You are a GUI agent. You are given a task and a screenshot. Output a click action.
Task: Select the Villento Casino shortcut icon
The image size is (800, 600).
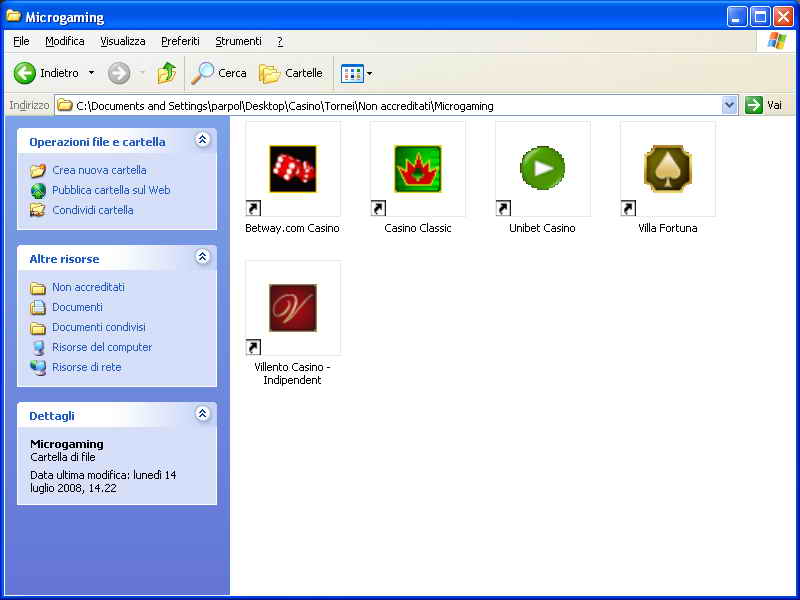coord(293,308)
